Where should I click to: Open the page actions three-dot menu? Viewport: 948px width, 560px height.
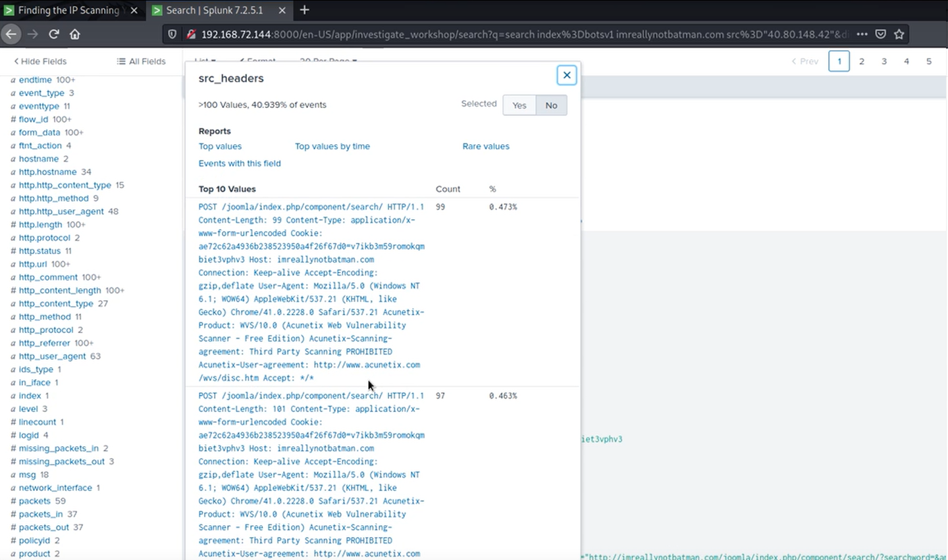click(x=862, y=34)
